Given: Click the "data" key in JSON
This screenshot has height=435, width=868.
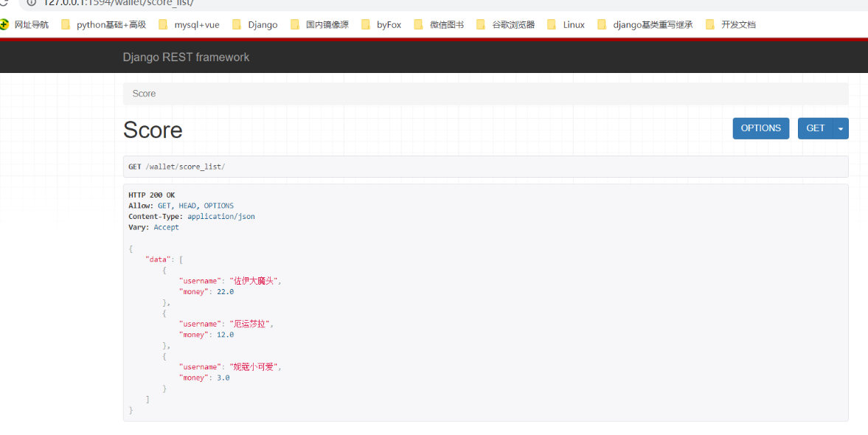Looking at the screenshot, I should pyautogui.click(x=158, y=259).
